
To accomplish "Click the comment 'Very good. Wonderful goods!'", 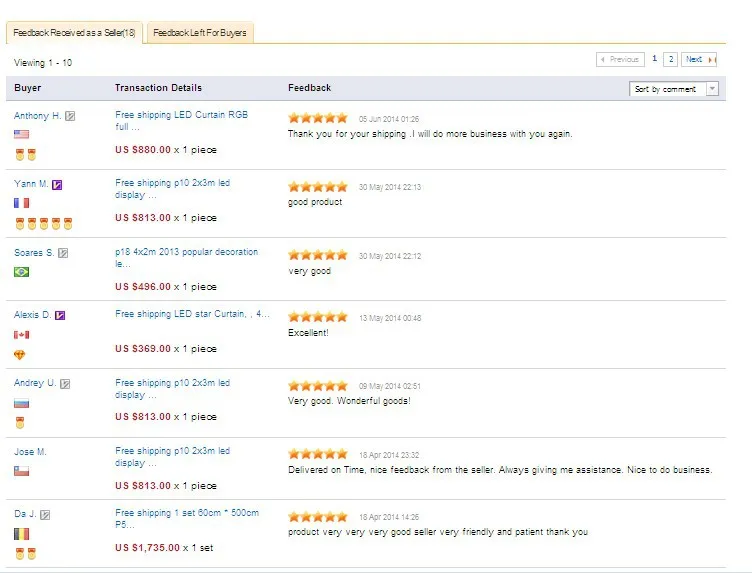I will tap(349, 401).
